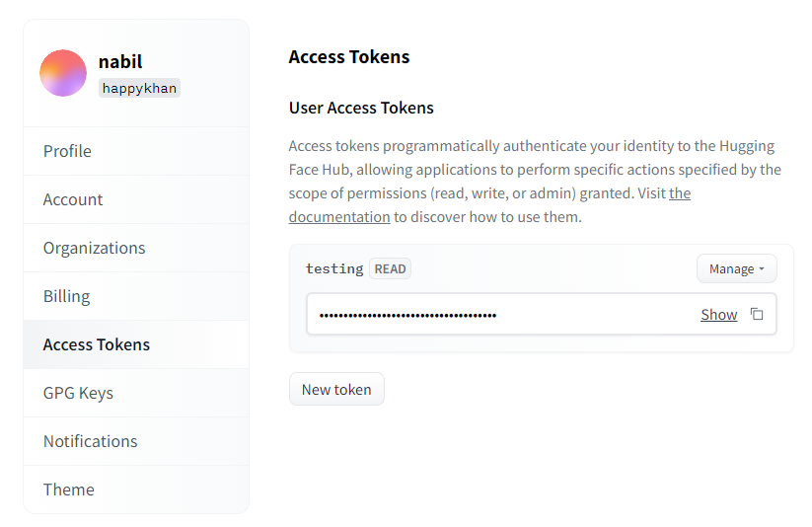Follow the documentation link
This screenshot has width=812, height=527.
(x=339, y=216)
